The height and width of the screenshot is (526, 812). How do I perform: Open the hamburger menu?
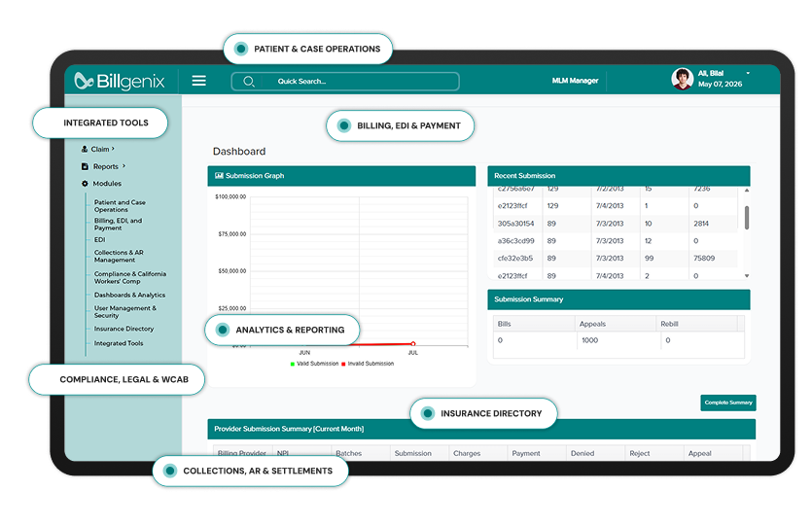(x=198, y=81)
